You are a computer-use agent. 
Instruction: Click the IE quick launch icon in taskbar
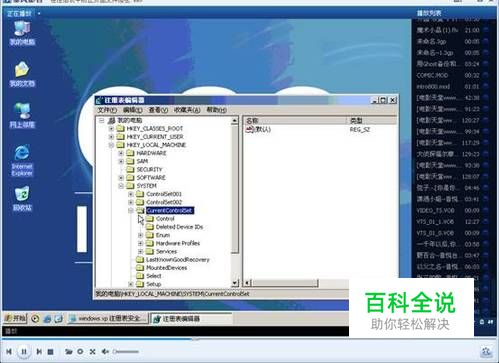pos(47,319)
